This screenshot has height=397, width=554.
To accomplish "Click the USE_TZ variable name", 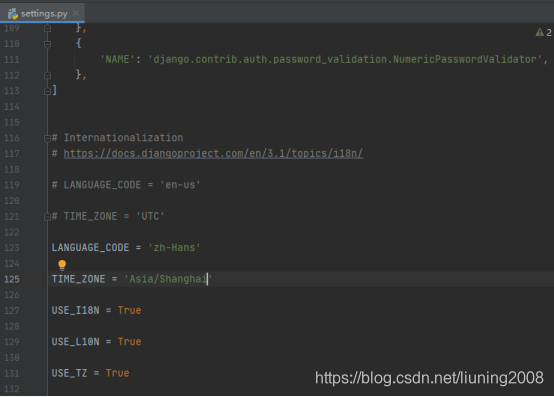I will 69,373.
